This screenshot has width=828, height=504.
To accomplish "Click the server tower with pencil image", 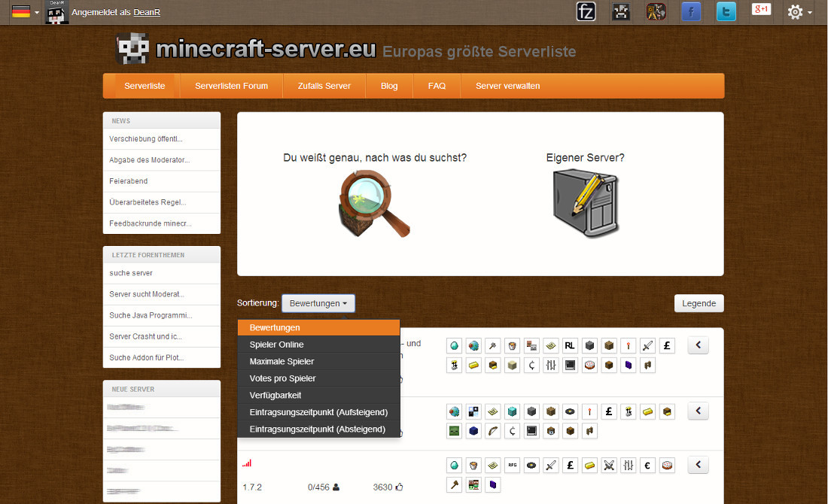I will point(583,203).
